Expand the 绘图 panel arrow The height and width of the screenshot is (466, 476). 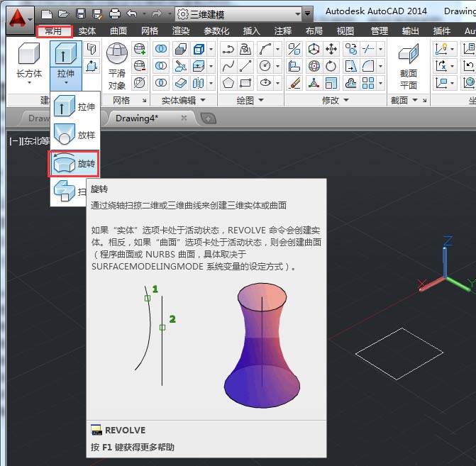tap(261, 100)
